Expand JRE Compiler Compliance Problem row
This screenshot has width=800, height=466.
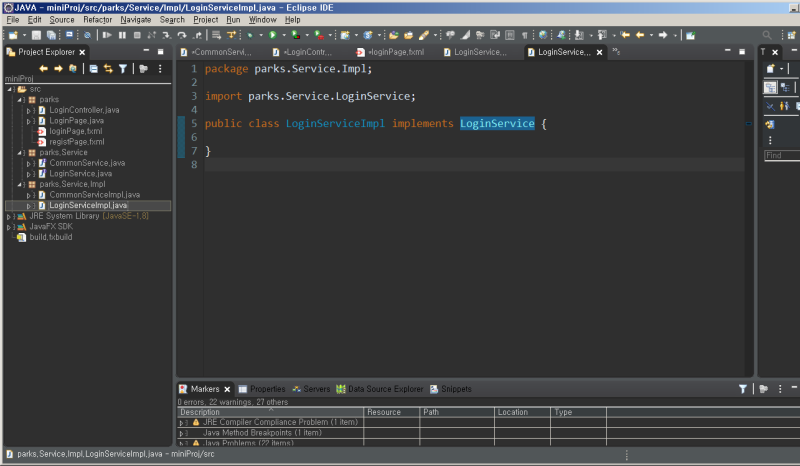click(181, 423)
